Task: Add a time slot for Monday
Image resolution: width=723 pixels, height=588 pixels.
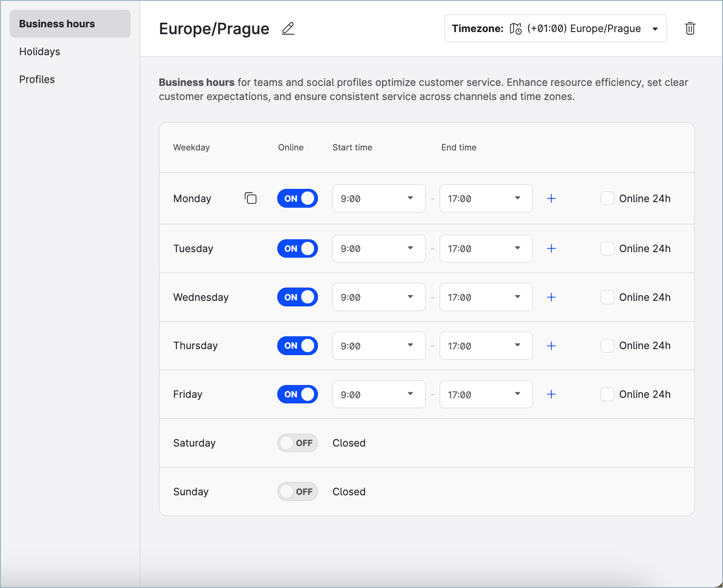Action: pos(551,198)
